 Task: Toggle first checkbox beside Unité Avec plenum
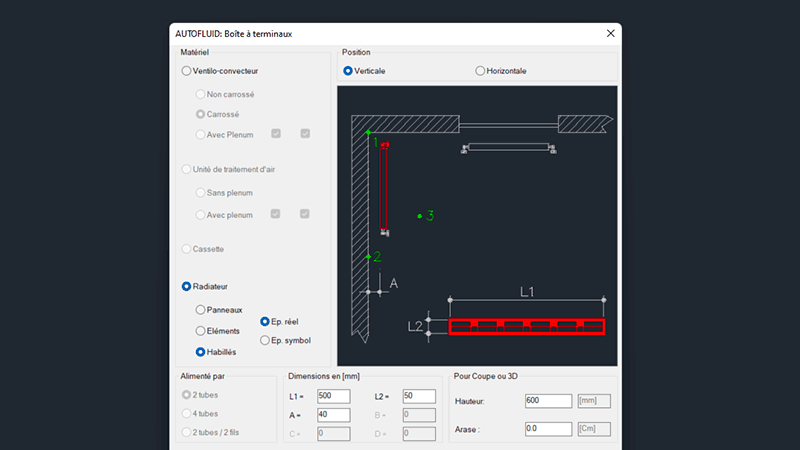[x=276, y=214]
